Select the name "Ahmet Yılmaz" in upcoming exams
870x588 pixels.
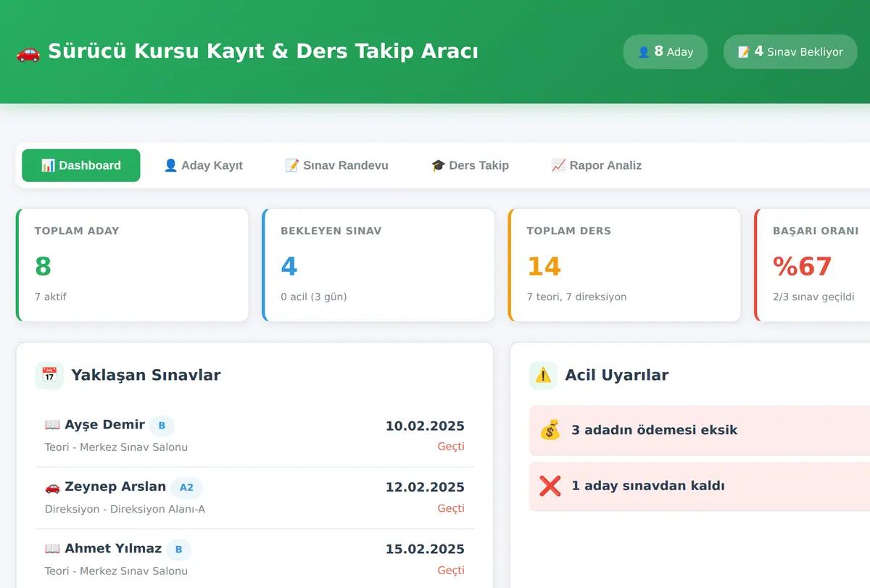[x=113, y=549]
